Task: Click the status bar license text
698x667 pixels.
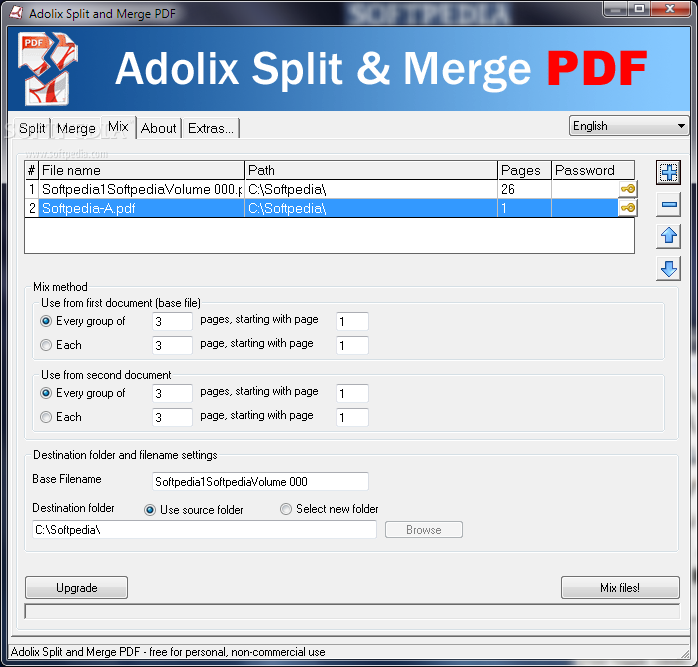Action: 168,652
